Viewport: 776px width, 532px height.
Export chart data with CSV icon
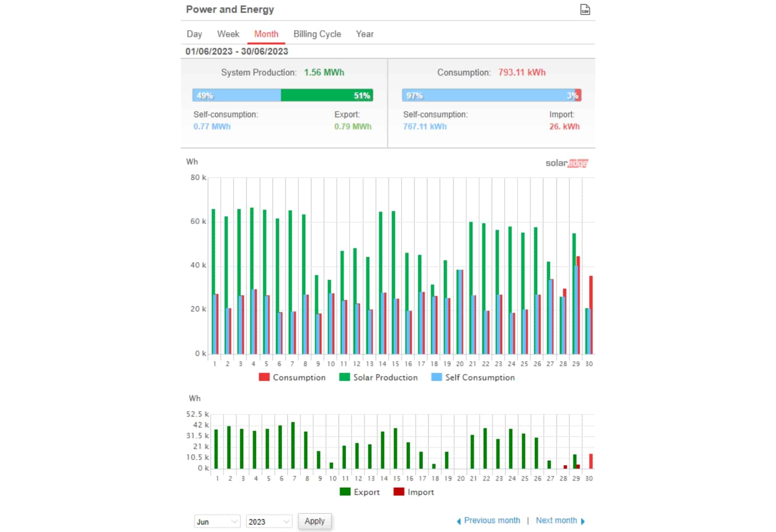coord(585,10)
